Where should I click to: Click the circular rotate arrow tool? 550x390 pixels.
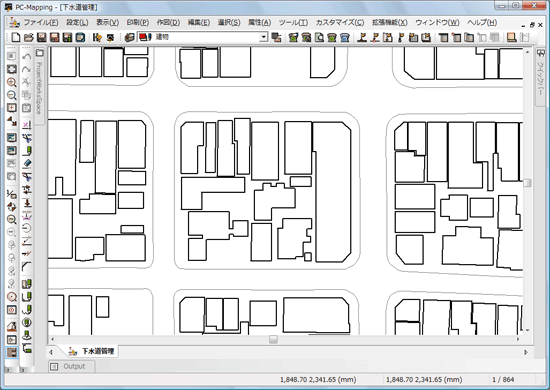point(27,228)
